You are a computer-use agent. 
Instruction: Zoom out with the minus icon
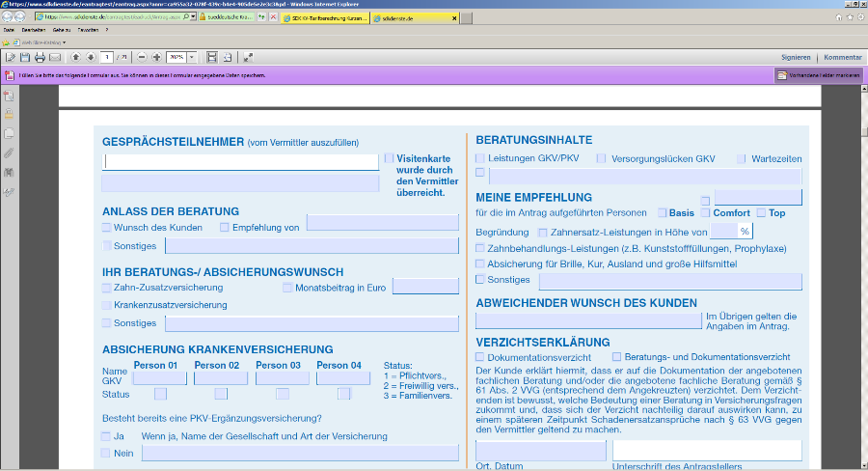click(142, 57)
